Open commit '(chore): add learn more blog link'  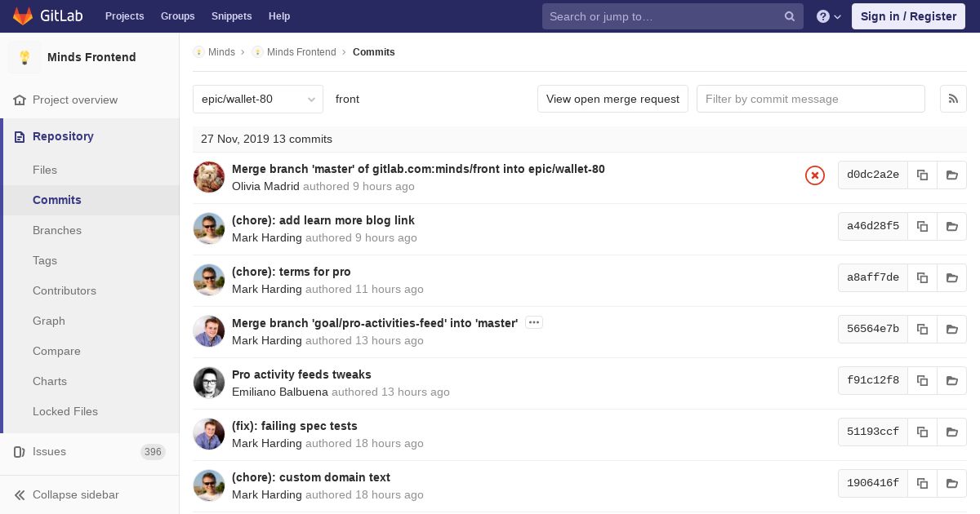(x=323, y=220)
